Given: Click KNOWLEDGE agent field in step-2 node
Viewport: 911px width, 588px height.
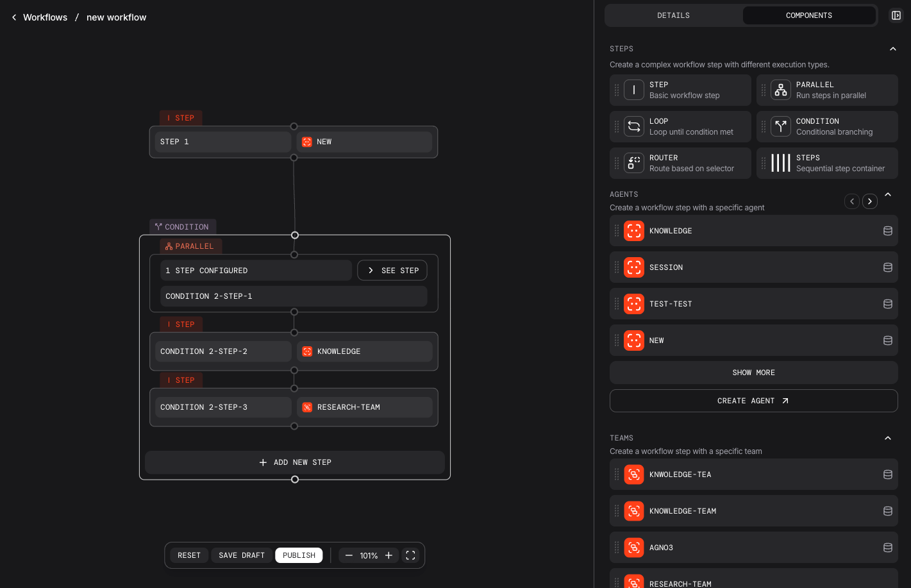Looking at the screenshot, I should pos(365,351).
